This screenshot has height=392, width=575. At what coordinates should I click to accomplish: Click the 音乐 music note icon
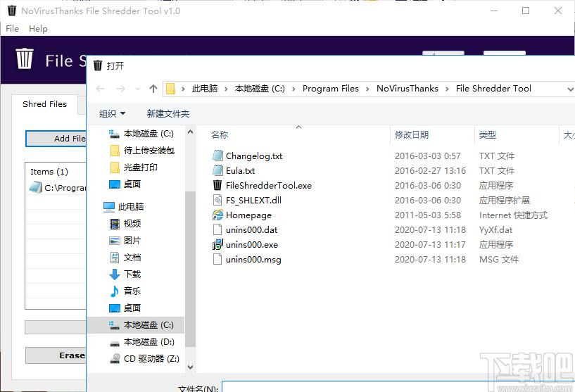(x=115, y=291)
